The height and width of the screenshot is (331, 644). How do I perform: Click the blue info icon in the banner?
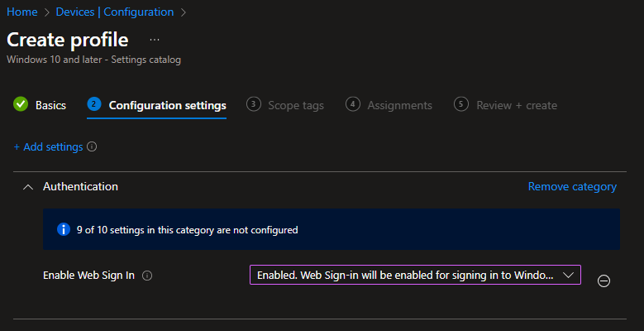[x=64, y=229]
